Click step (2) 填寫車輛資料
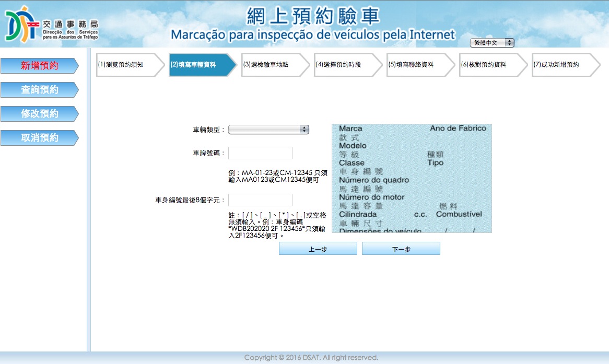The width and height of the screenshot is (609, 364). (198, 65)
